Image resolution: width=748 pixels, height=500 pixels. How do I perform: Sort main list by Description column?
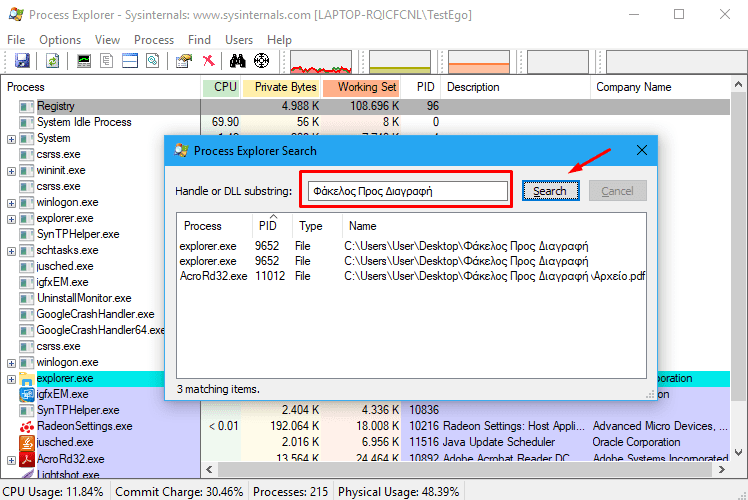516,87
